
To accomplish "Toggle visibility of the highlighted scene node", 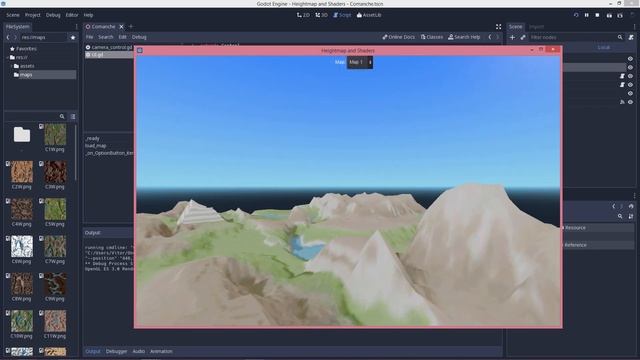I will point(630,67).
